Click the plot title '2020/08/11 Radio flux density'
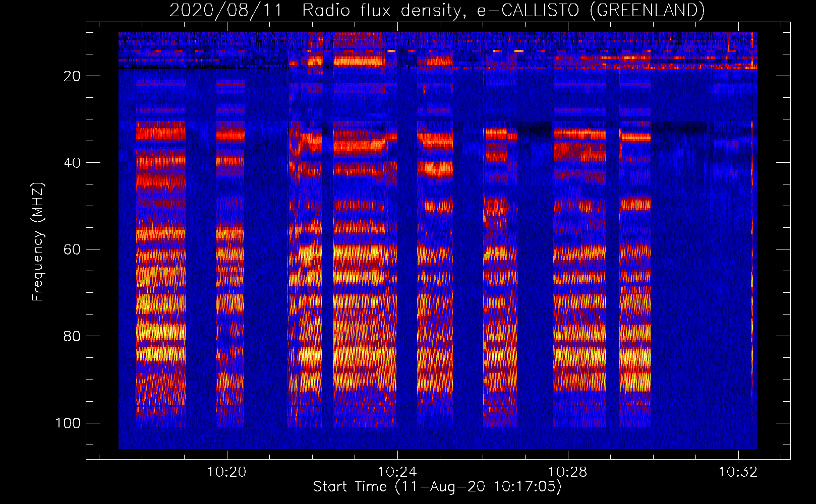This screenshot has width=816, height=504. pos(437,10)
